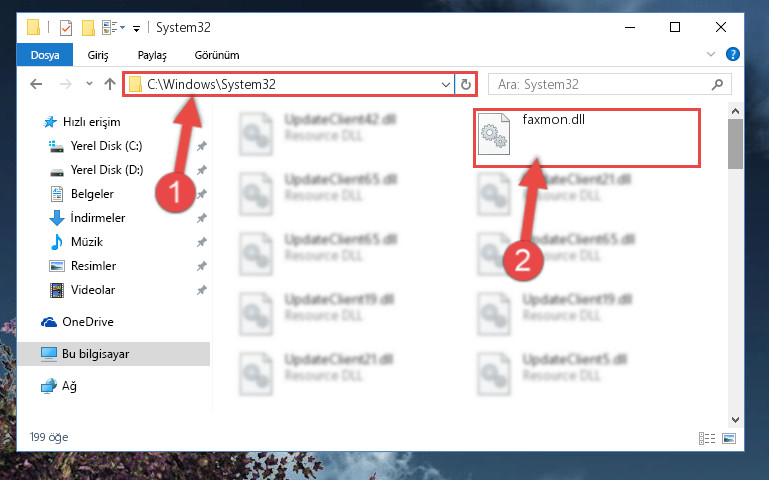This screenshot has height=480, width=769.
Task: Click the new folder quick access icon
Action: tap(88, 28)
